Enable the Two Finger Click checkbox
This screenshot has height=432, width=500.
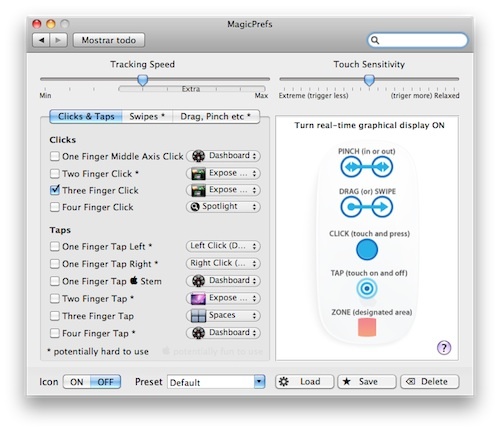(x=55, y=173)
